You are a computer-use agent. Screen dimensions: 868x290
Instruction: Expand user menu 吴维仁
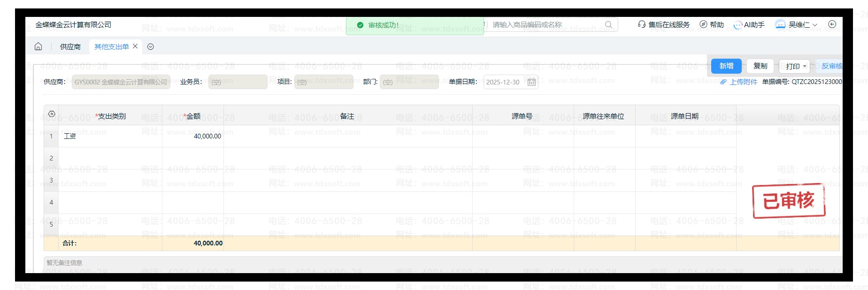pos(796,25)
